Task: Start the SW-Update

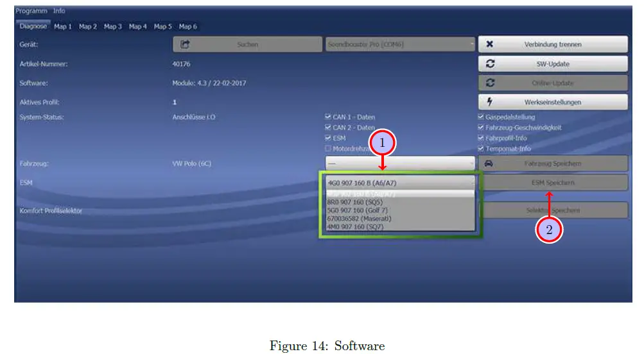Action: click(553, 64)
